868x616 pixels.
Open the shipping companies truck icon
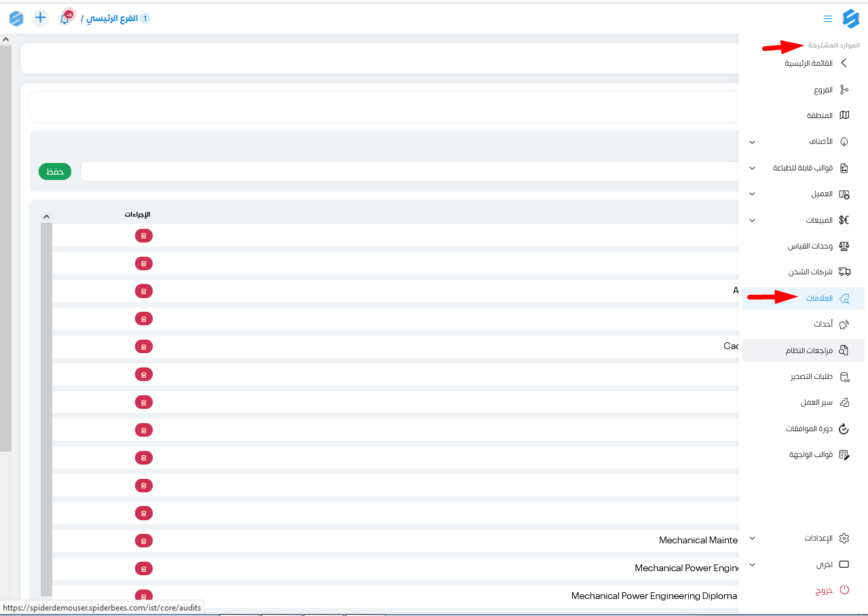[844, 272]
